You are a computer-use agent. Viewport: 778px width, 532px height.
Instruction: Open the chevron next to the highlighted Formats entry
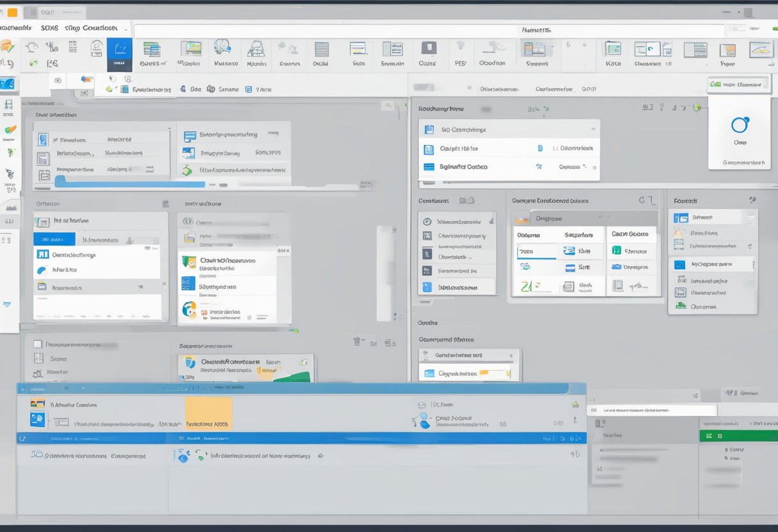click(754, 263)
